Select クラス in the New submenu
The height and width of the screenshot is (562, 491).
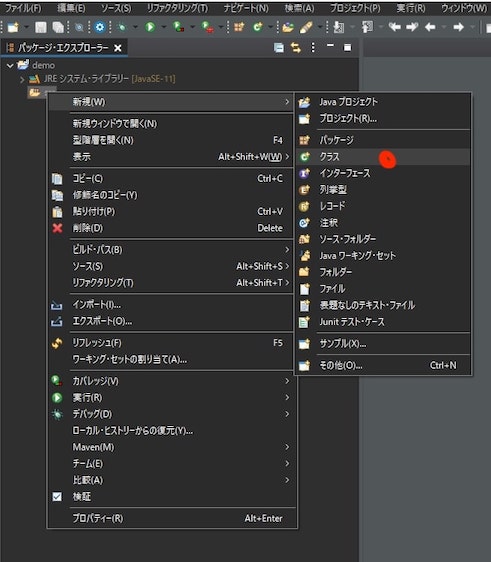click(x=383, y=157)
